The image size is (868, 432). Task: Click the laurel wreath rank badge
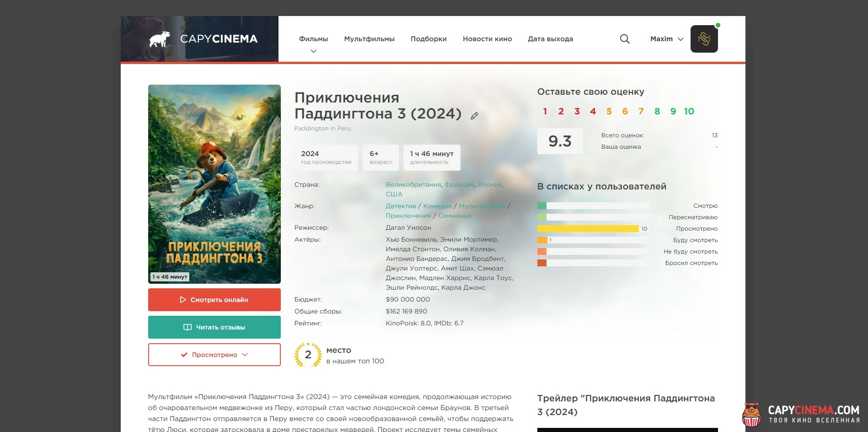coord(308,355)
